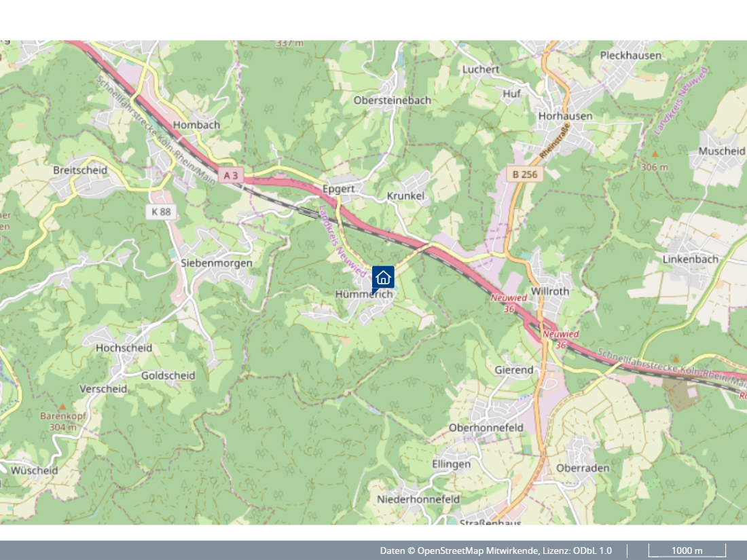Click the Oberhonnefeld village label

pos(486,428)
